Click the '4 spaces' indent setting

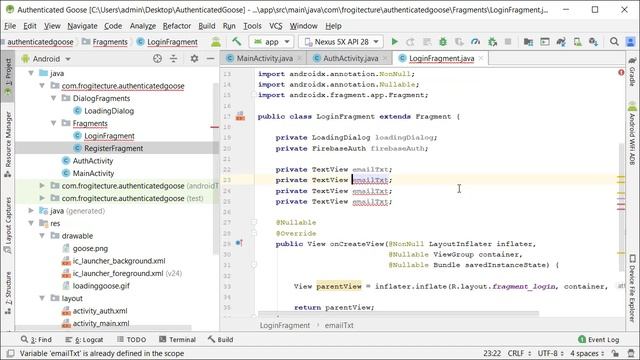[587, 353]
